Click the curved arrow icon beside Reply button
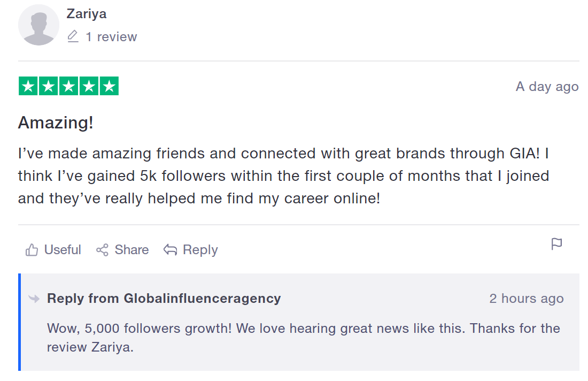588x381 pixels. click(170, 250)
